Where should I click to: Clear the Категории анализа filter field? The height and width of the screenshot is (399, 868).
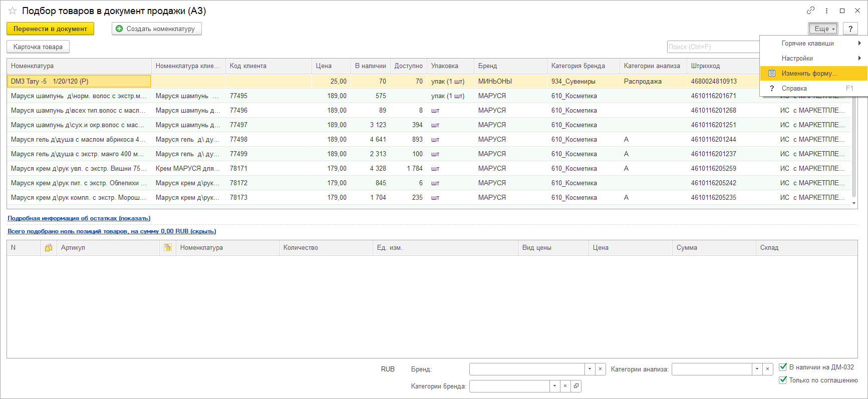[767, 369]
